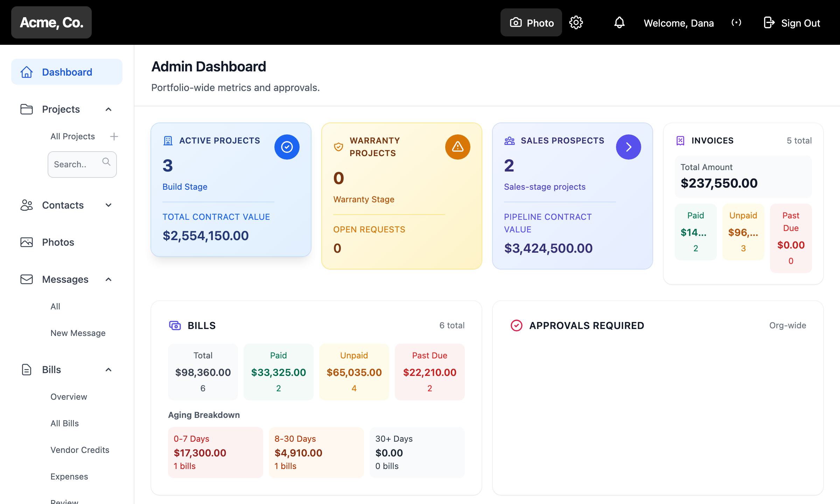Image resolution: width=840 pixels, height=504 pixels.
Task: Click the Invoices receipt icon
Action: point(680,141)
